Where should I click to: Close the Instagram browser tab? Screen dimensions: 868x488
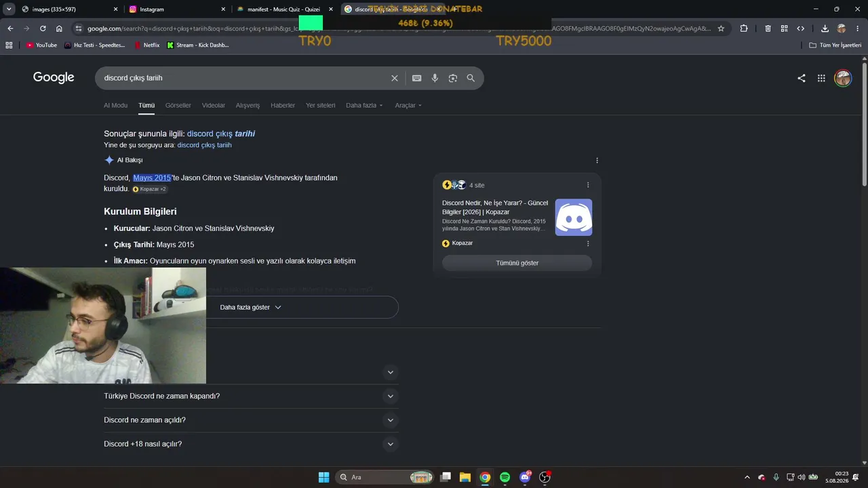point(223,9)
